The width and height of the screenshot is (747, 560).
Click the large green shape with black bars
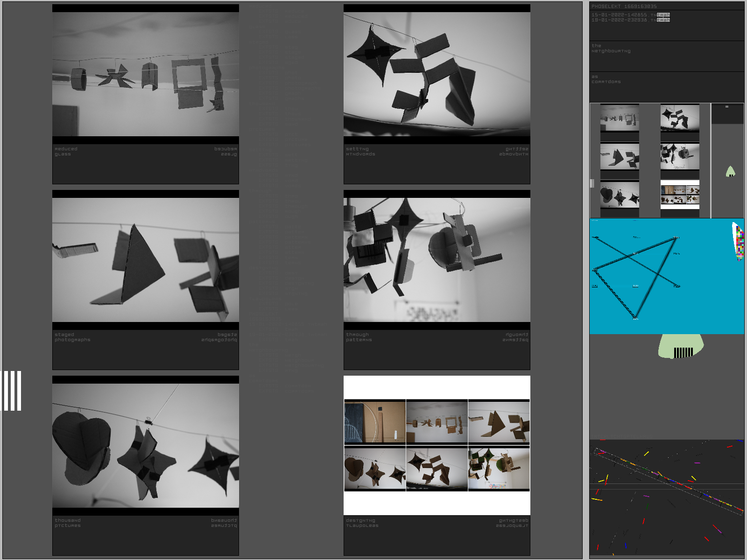681,347
